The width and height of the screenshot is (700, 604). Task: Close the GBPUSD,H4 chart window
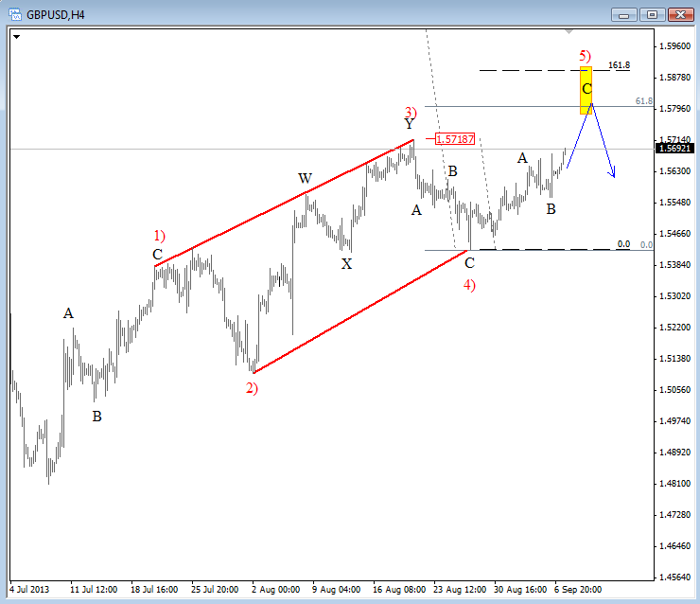(680, 14)
